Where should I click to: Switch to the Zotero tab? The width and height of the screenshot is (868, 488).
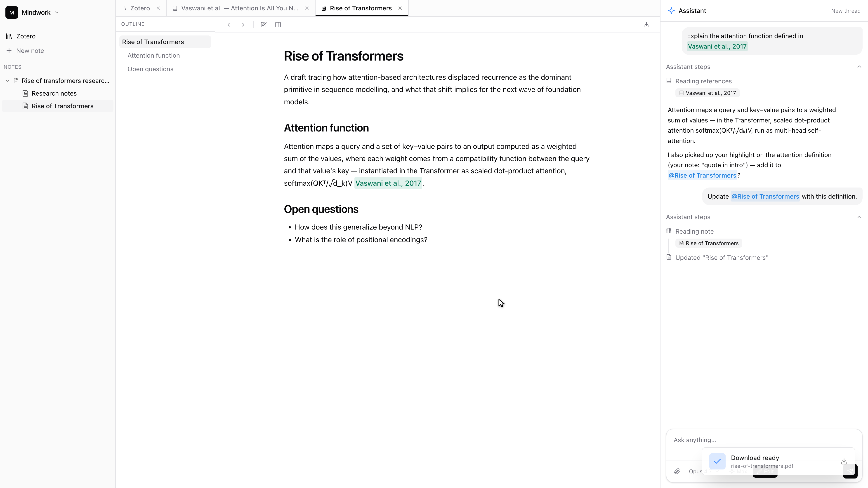(140, 8)
